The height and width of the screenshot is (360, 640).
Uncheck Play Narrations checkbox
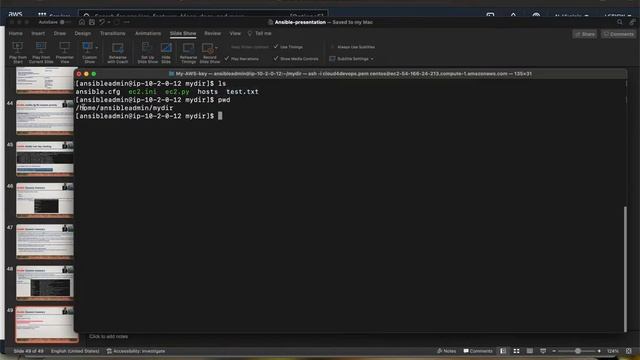227,58
